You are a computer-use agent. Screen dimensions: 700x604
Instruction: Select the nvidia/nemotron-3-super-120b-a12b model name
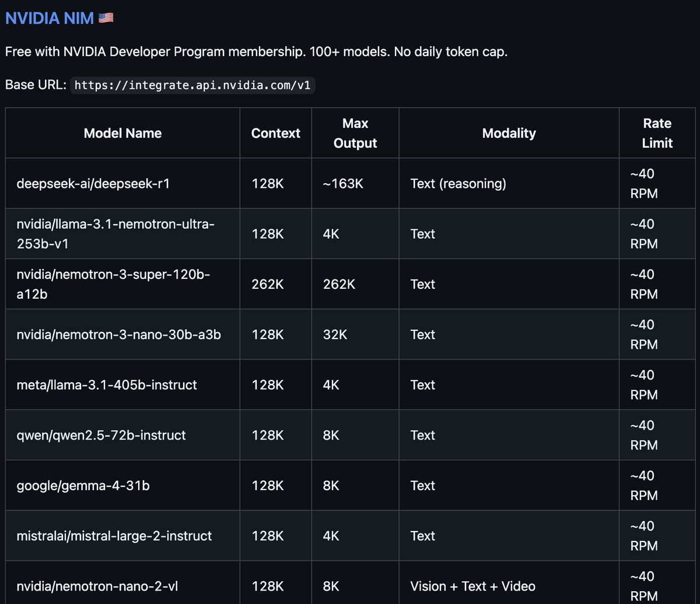[113, 284]
